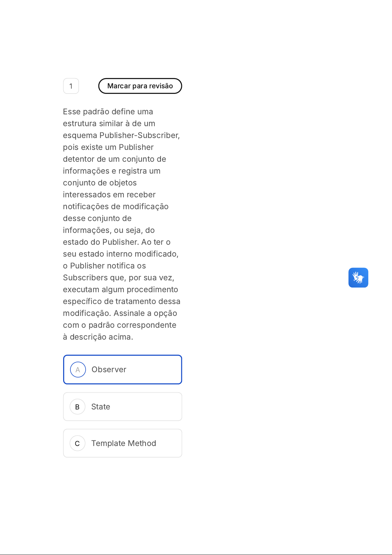
Task: Click the 'Marcar para revisão' button
Action: (x=140, y=86)
